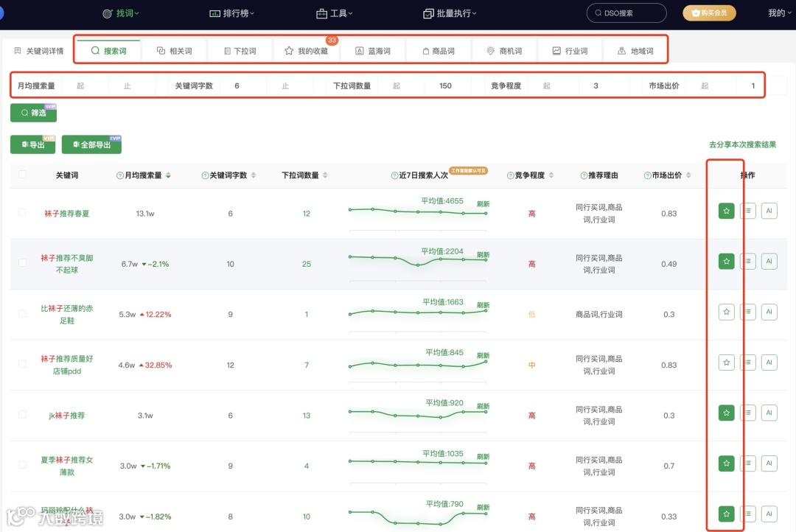The width and height of the screenshot is (796, 532).
Task: Switch to the 蓝海词 tab
Action: click(x=373, y=51)
